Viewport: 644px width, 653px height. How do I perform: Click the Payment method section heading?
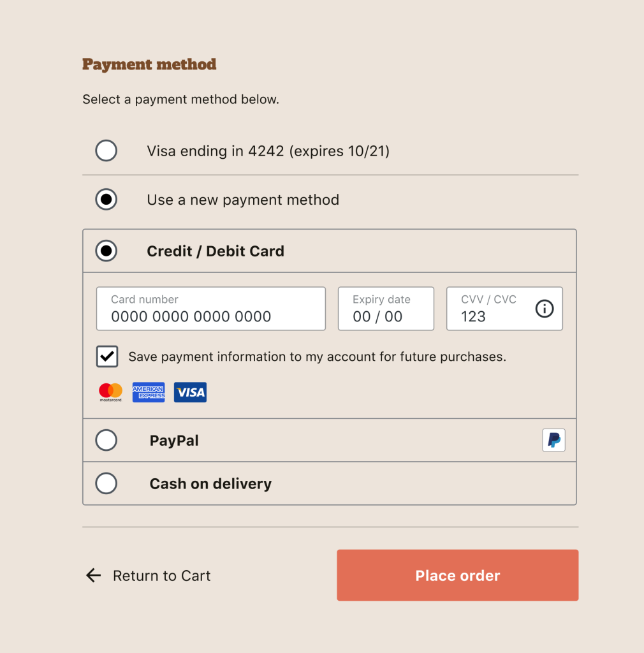tap(149, 64)
